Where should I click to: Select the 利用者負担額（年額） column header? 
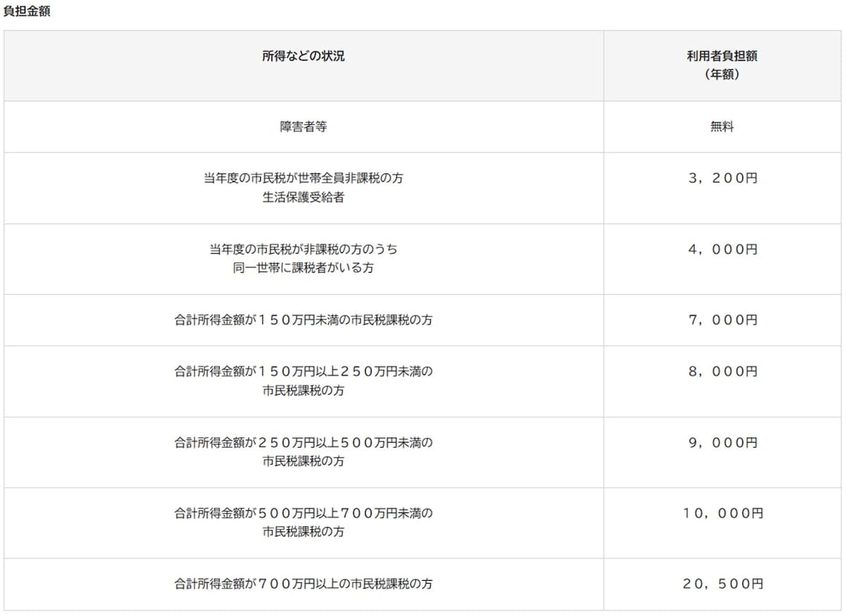[x=722, y=65]
